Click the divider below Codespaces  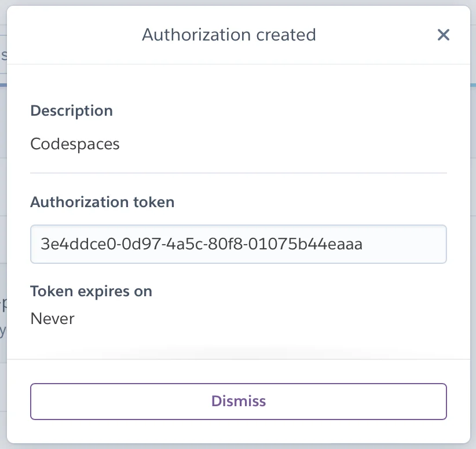239,172
